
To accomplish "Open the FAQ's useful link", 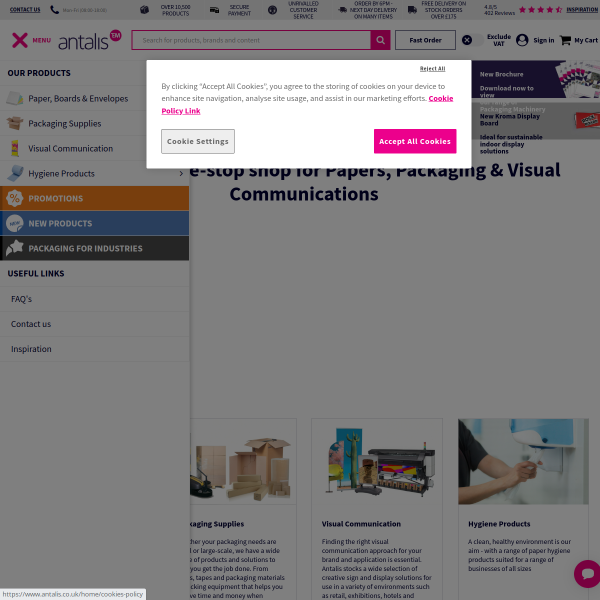I will [21, 299].
